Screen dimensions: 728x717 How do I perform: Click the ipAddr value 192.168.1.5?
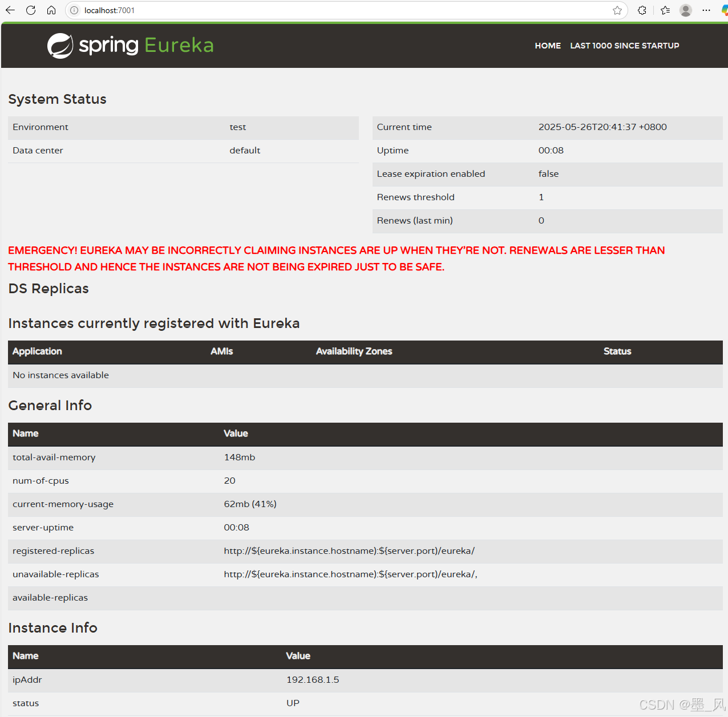pyautogui.click(x=313, y=680)
